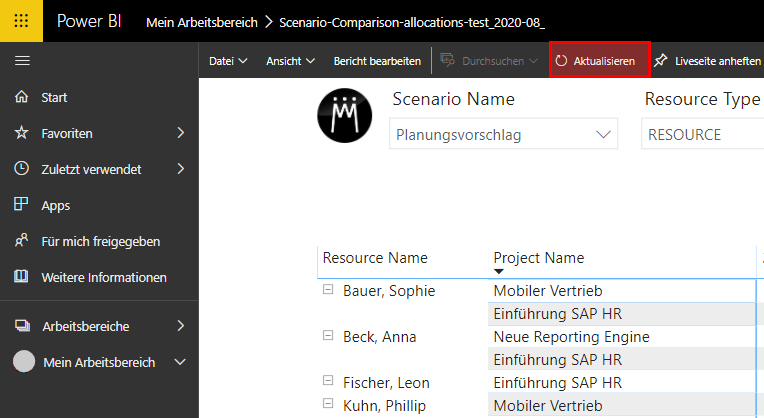Collapse the Bauer, Sophie row
The width and height of the screenshot is (764, 418).
[328, 289]
